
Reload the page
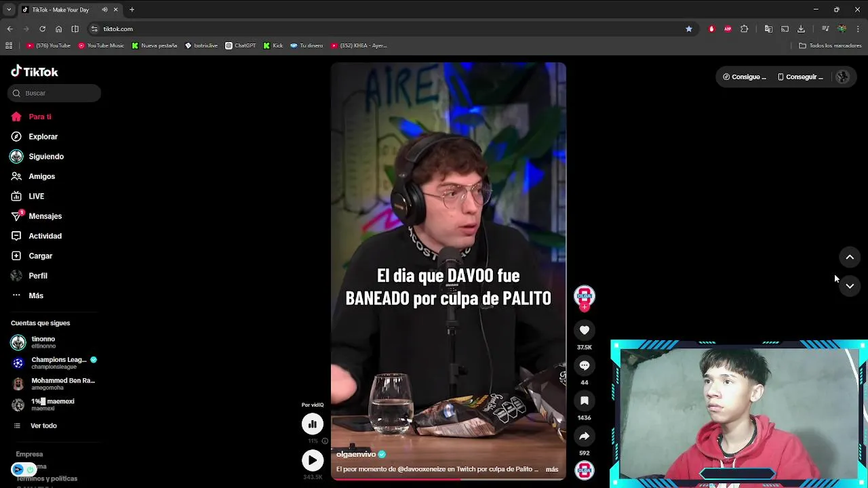point(42,28)
